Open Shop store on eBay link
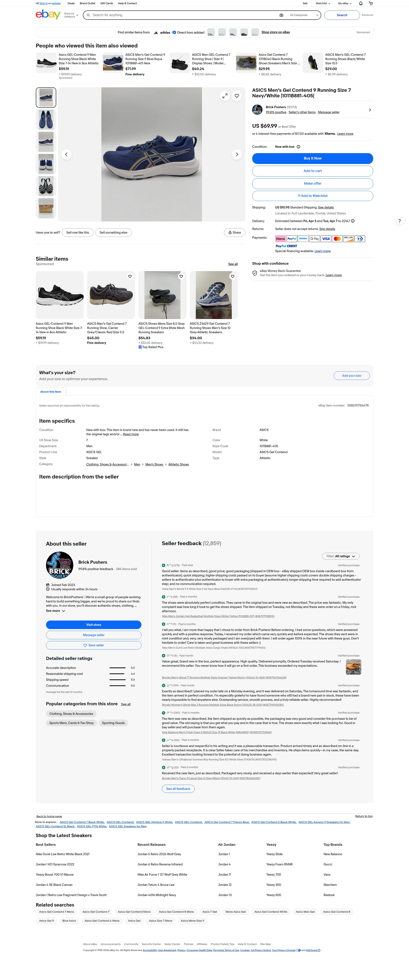The height and width of the screenshot is (980, 409). click(275, 32)
